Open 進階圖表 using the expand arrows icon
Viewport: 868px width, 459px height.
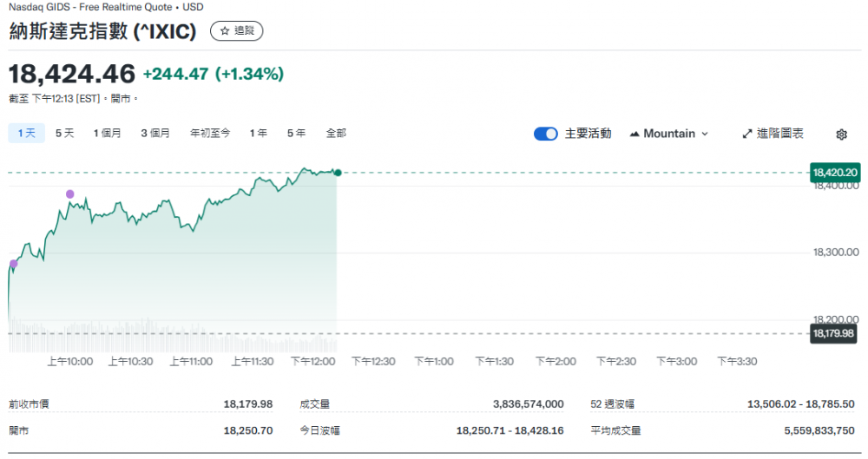[x=747, y=134]
